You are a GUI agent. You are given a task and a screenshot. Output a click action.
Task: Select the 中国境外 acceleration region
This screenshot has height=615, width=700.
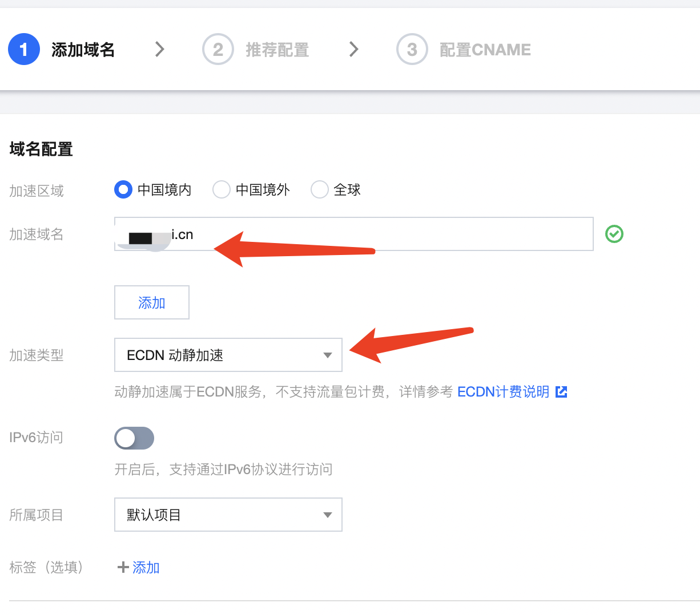click(222, 189)
